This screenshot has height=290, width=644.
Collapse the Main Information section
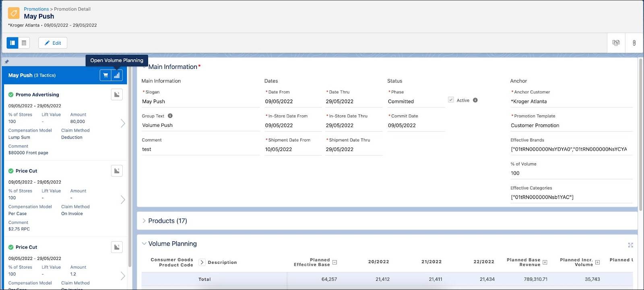144,67
